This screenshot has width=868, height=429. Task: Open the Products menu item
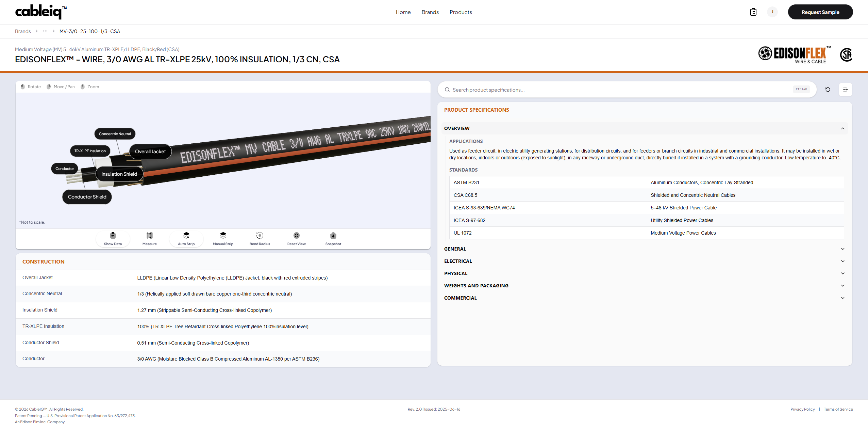(x=461, y=12)
